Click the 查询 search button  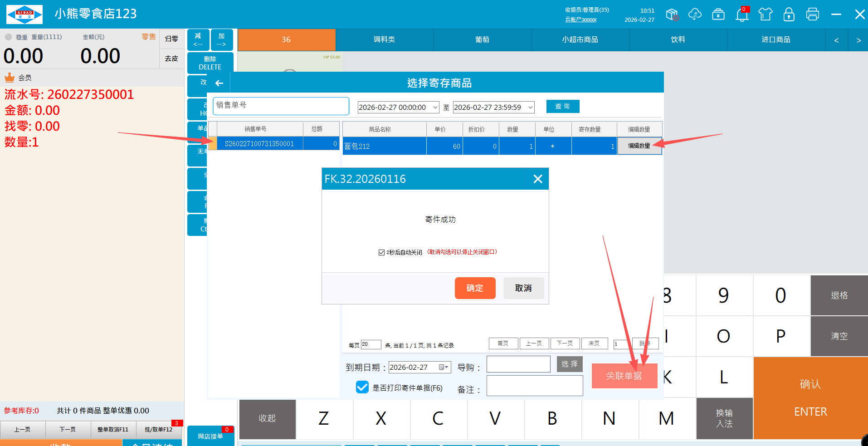point(563,106)
